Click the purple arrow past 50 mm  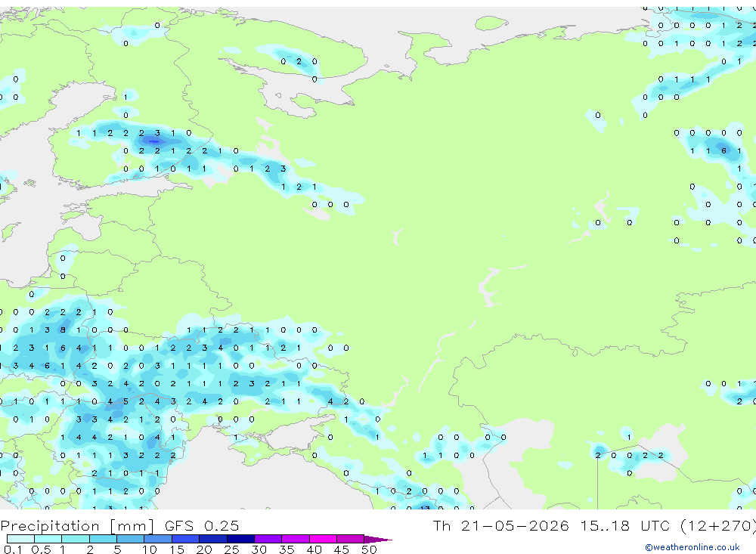coord(378,539)
